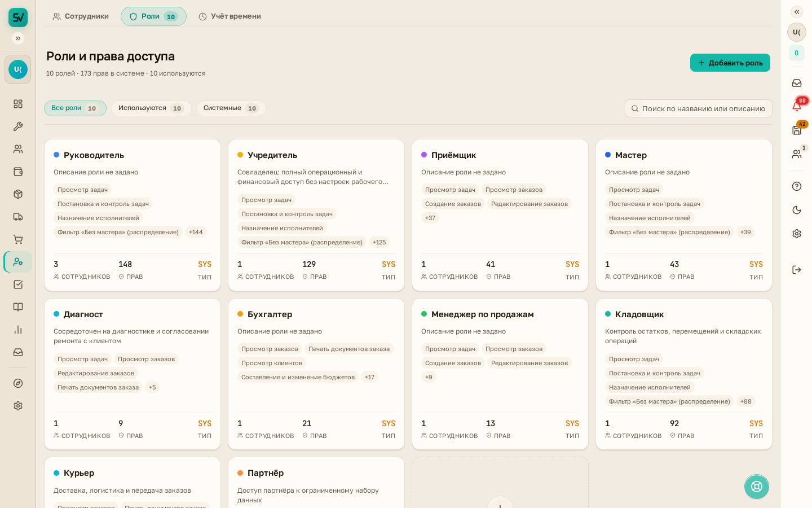Filter by Системные roles
Viewport: 812px width, 508px height.
(231, 108)
